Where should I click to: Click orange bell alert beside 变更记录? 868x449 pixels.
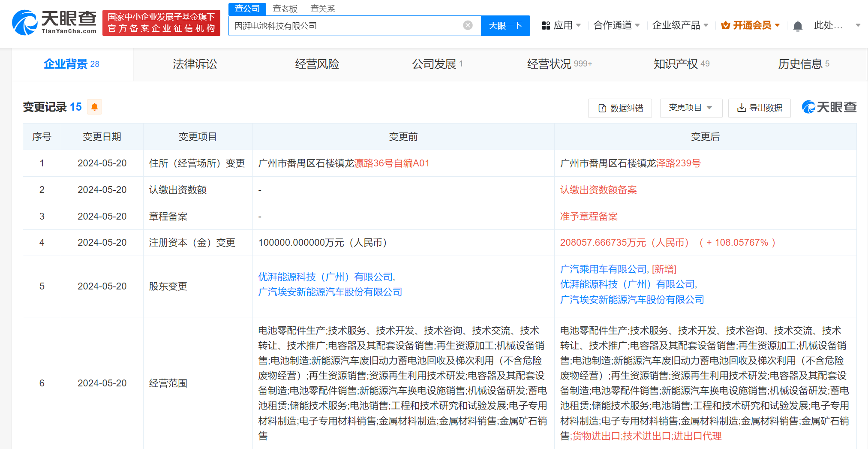click(x=95, y=107)
